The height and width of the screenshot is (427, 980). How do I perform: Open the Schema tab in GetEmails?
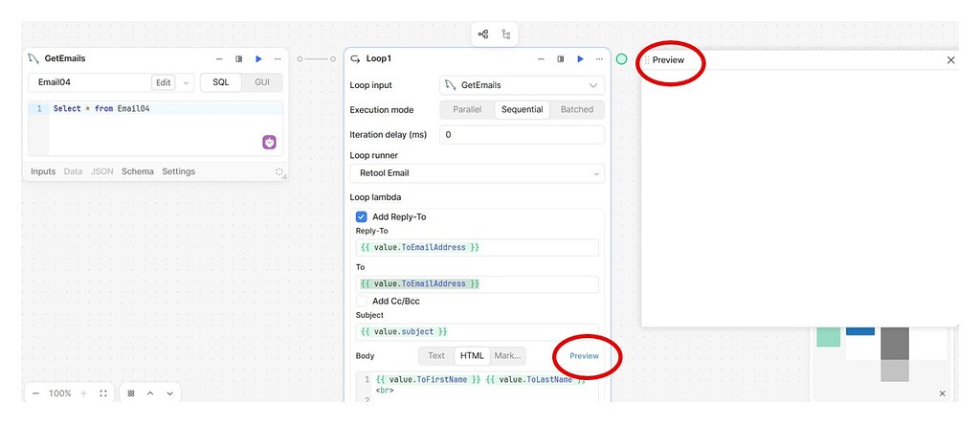(138, 171)
